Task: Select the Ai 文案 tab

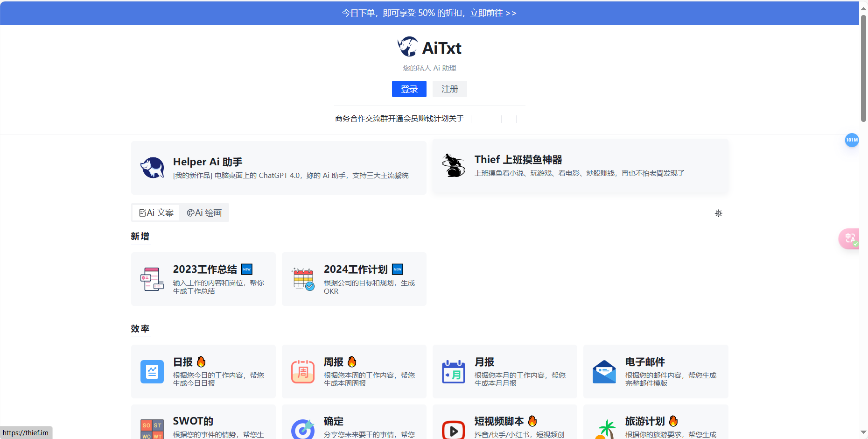Action: 155,212
